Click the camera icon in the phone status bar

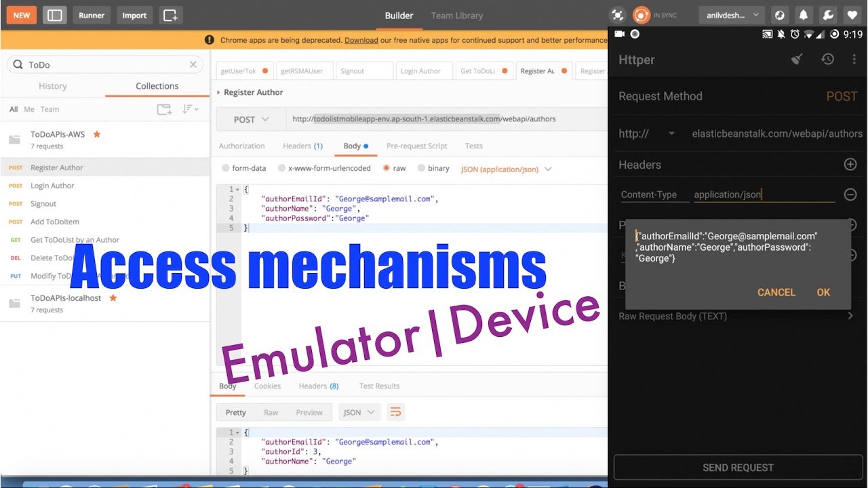620,34
